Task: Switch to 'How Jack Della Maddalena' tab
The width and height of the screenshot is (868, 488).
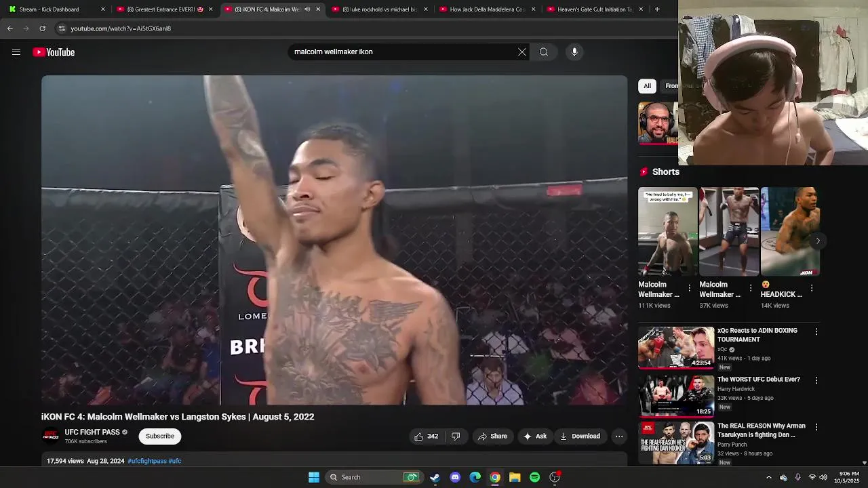Action: click(488, 9)
